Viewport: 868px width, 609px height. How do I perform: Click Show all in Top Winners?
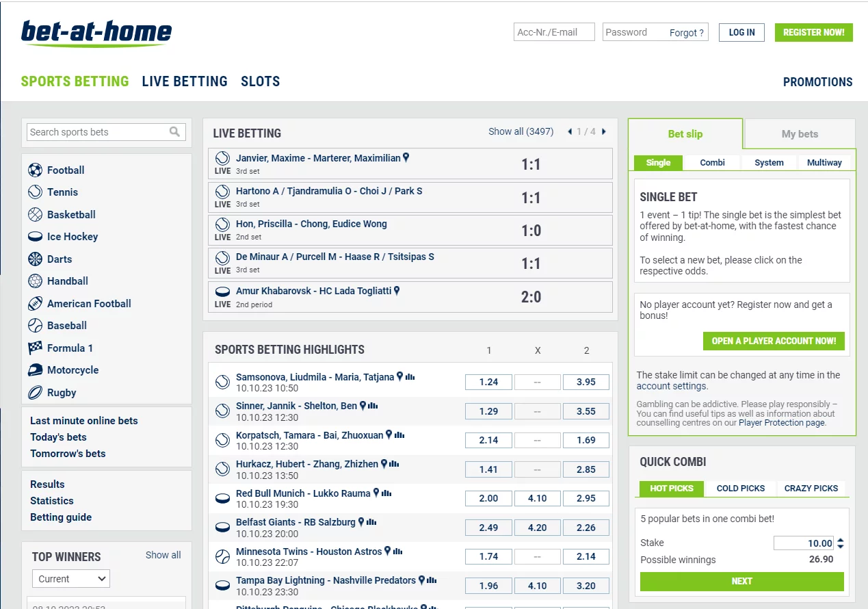pyautogui.click(x=163, y=555)
